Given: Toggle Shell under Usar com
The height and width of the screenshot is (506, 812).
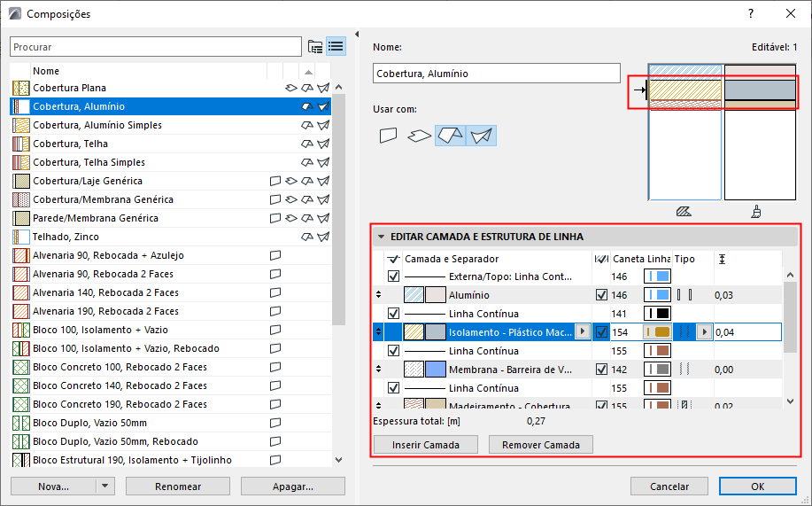Looking at the screenshot, I should [x=481, y=136].
